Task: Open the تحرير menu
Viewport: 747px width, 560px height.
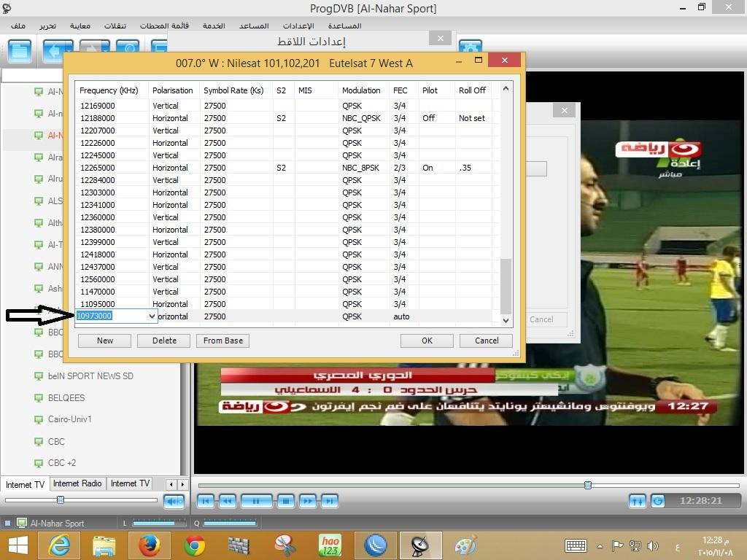Action: [x=47, y=26]
